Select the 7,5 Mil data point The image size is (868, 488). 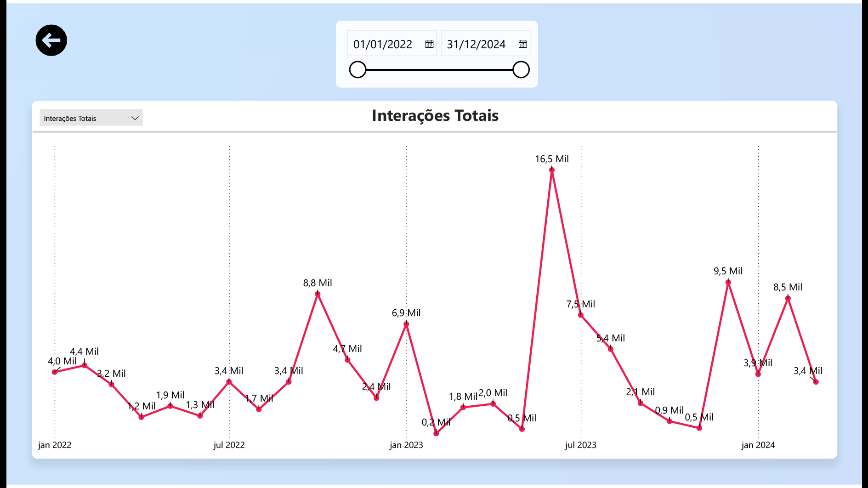tap(581, 315)
